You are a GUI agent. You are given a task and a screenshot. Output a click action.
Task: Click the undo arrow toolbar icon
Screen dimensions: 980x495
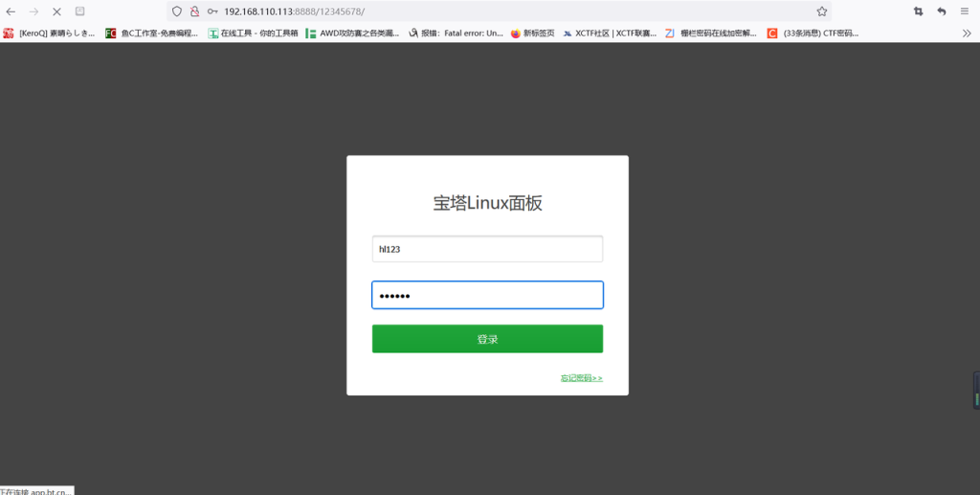(x=942, y=11)
